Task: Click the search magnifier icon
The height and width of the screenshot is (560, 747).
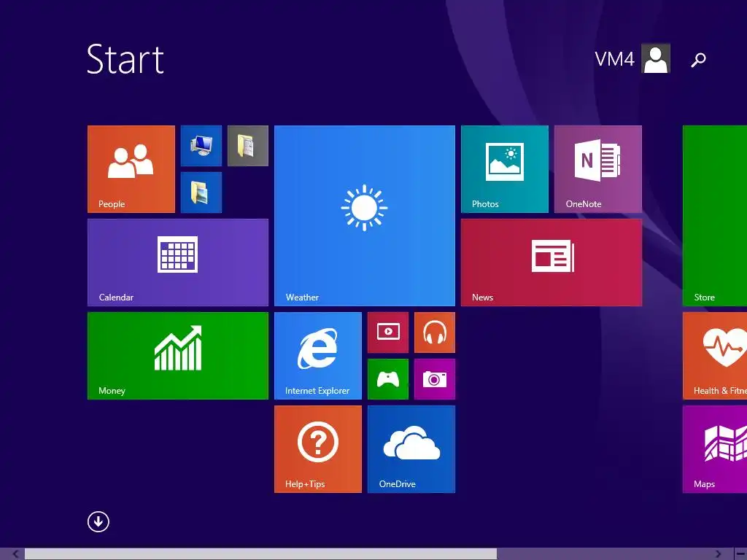Action: point(698,60)
